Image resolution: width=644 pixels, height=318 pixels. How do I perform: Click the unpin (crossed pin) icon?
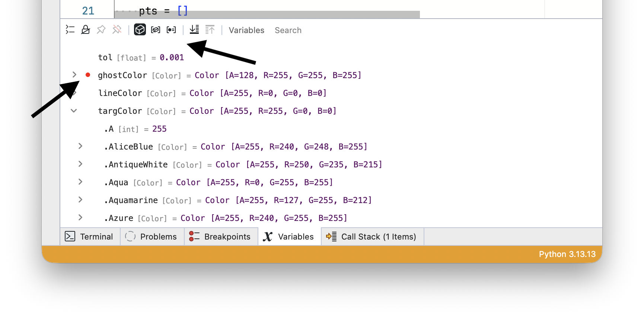117,30
